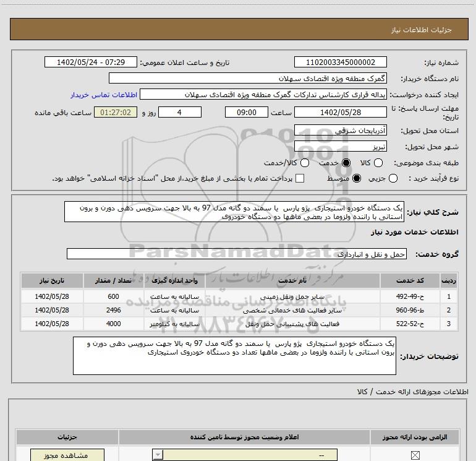Click the تاریخ نیاز column header

(x=52, y=280)
